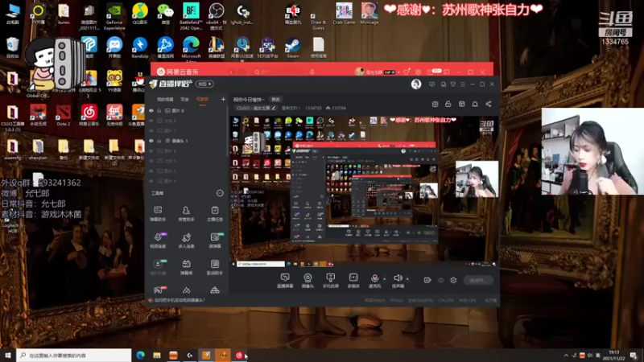644x362 pixels.
Task: Select the 图片 5 source row
Action: click(187, 171)
